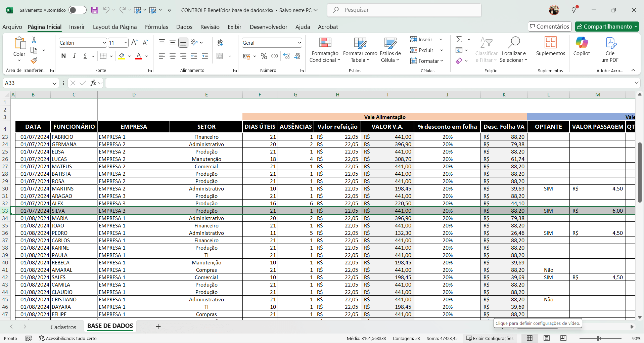This screenshot has width=644, height=343.
Task: Click the Paste (Colar) clipboard icon
Action: pos(19,43)
